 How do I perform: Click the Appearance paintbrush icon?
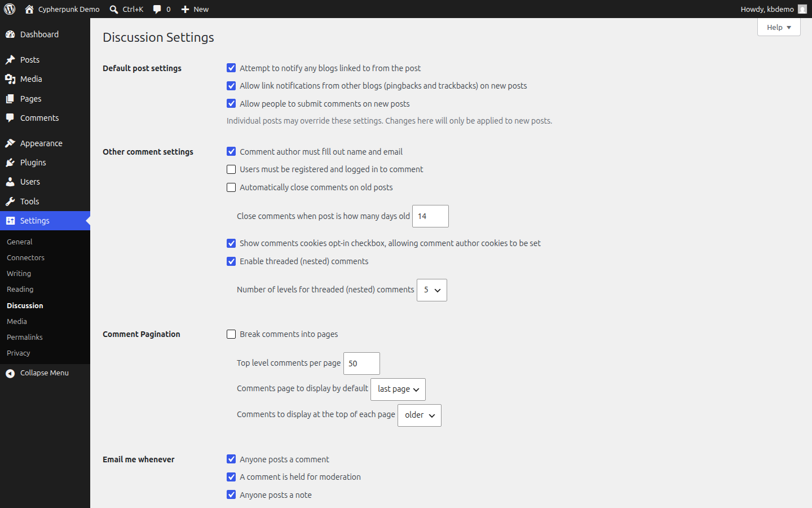[10, 143]
